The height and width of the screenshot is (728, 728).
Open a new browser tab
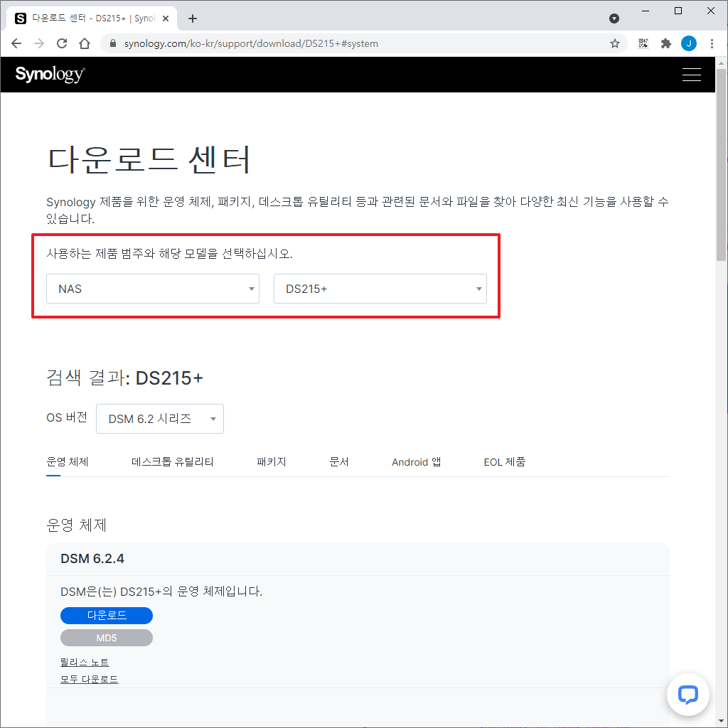[193, 18]
